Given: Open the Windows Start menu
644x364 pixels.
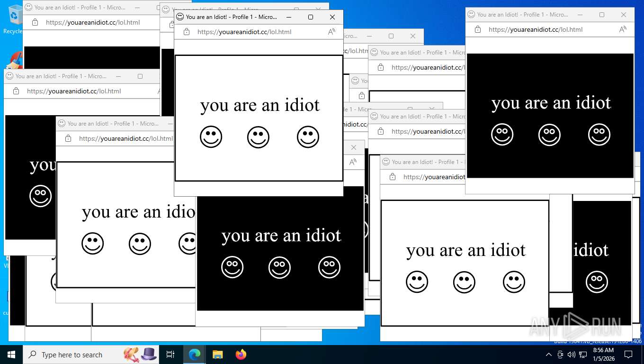Looking at the screenshot, I should click(x=11, y=355).
